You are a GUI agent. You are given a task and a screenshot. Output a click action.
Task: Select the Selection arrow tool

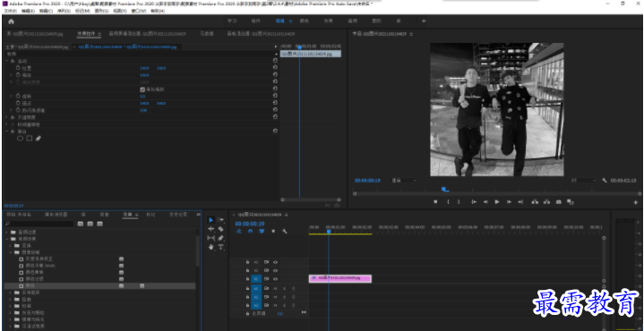tap(211, 220)
